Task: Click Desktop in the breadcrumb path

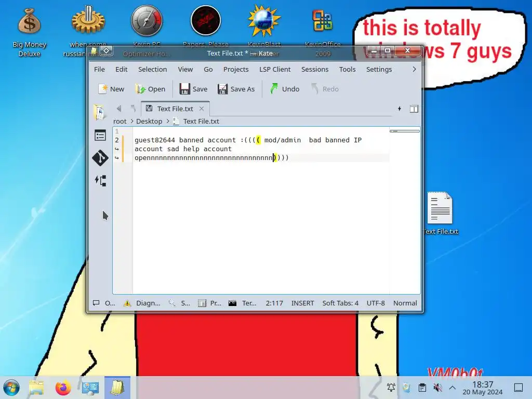Action: [x=149, y=121]
